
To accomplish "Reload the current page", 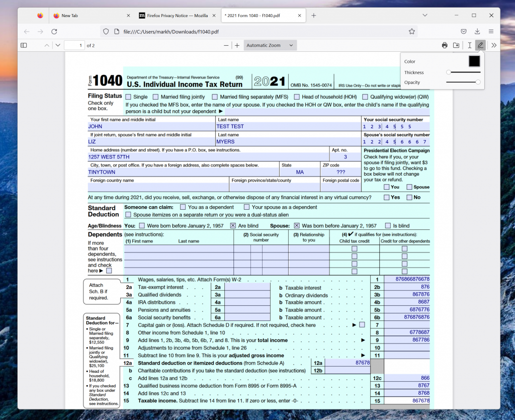I will tap(54, 31).
